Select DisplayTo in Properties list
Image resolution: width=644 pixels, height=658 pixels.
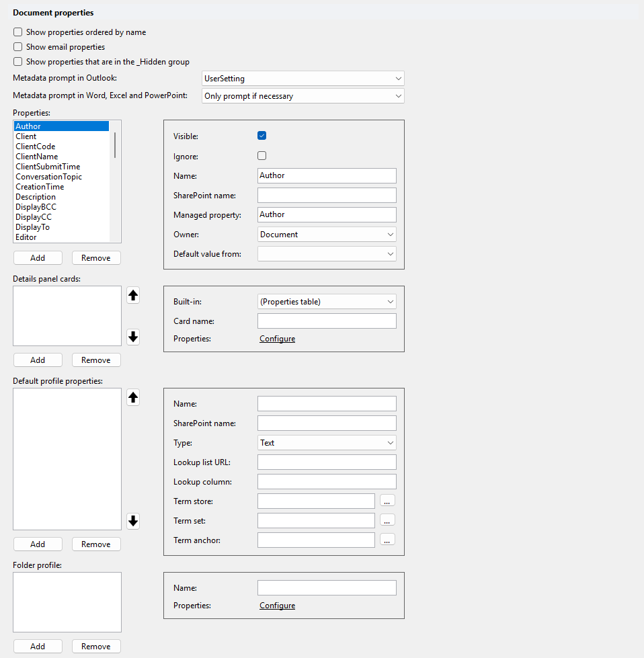point(61,227)
